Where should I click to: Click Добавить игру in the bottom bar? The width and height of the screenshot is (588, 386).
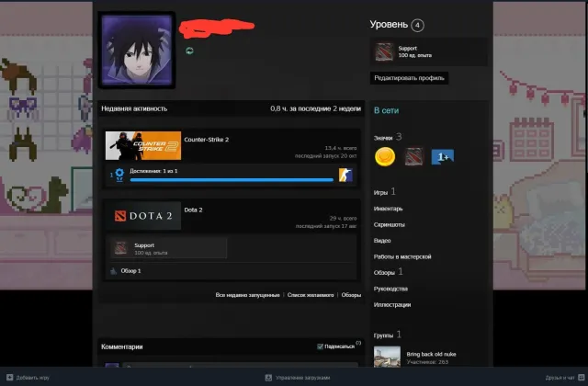pyautogui.click(x=33, y=378)
